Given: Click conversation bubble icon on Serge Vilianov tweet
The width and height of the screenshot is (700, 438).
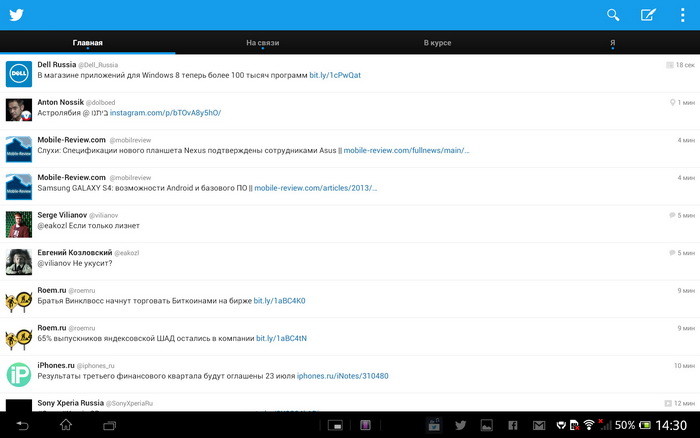Looking at the screenshot, I should click(x=672, y=215).
